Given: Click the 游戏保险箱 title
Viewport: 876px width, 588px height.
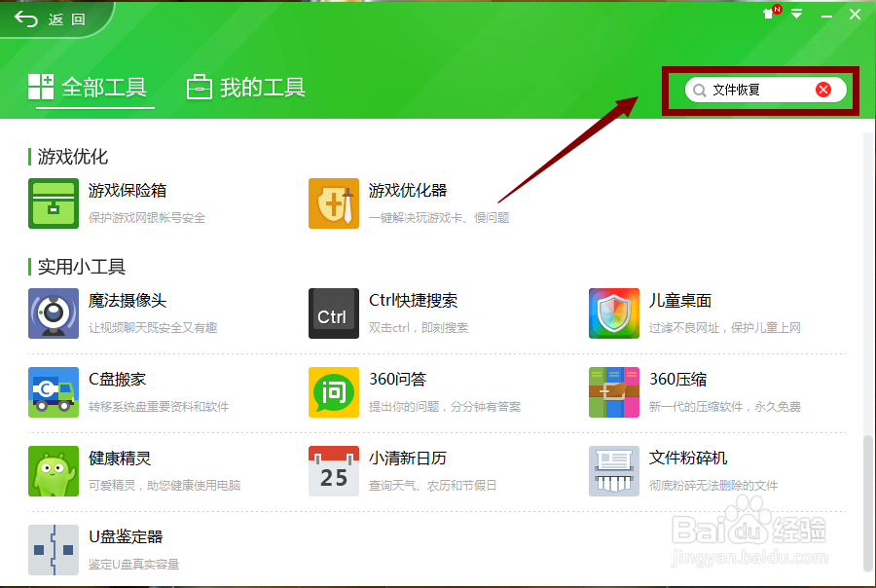Looking at the screenshot, I should click(x=128, y=191).
